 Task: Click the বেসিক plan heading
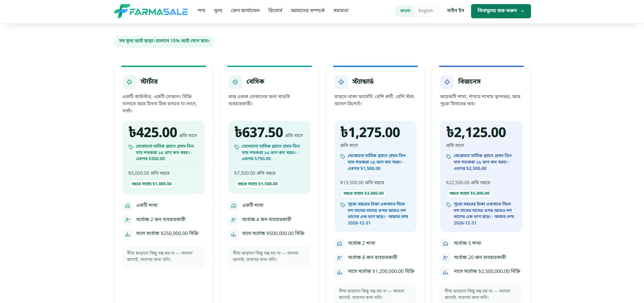(255, 82)
